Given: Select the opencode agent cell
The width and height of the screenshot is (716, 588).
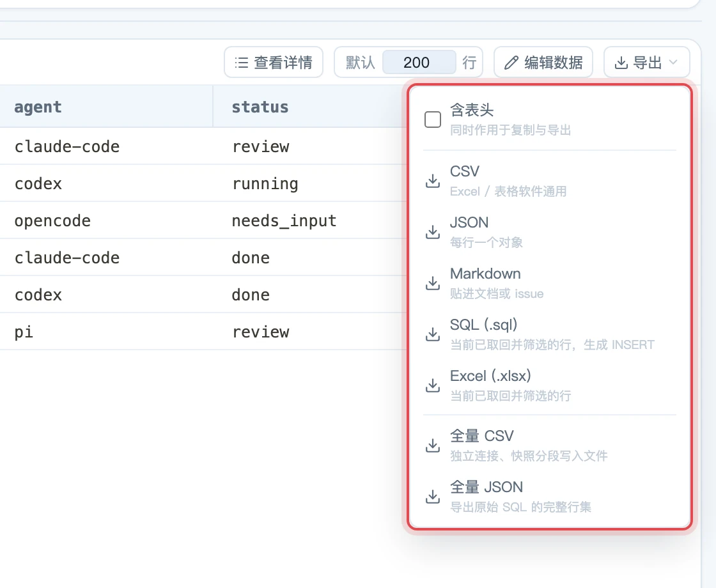Looking at the screenshot, I should point(52,220).
